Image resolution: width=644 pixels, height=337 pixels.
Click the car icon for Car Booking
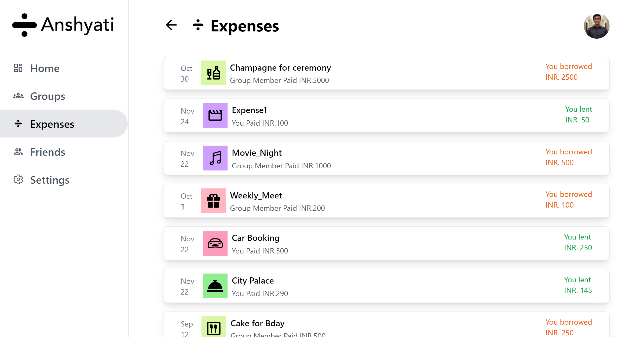coord(215,243)
